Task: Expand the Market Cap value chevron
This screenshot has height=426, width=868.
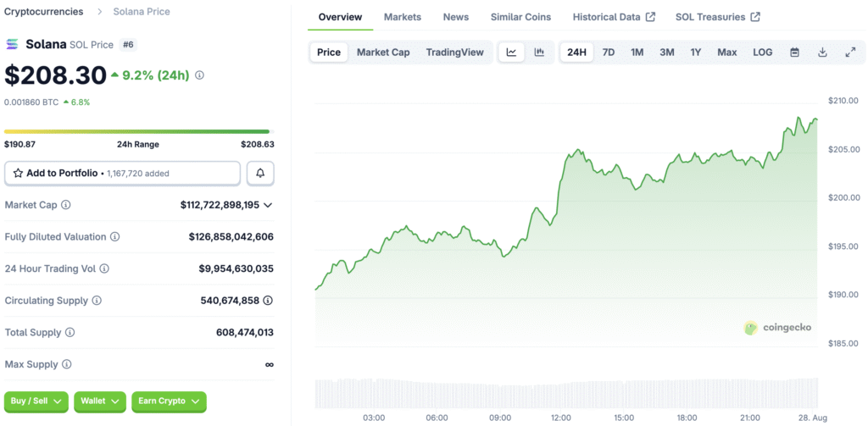Action: 268,205
